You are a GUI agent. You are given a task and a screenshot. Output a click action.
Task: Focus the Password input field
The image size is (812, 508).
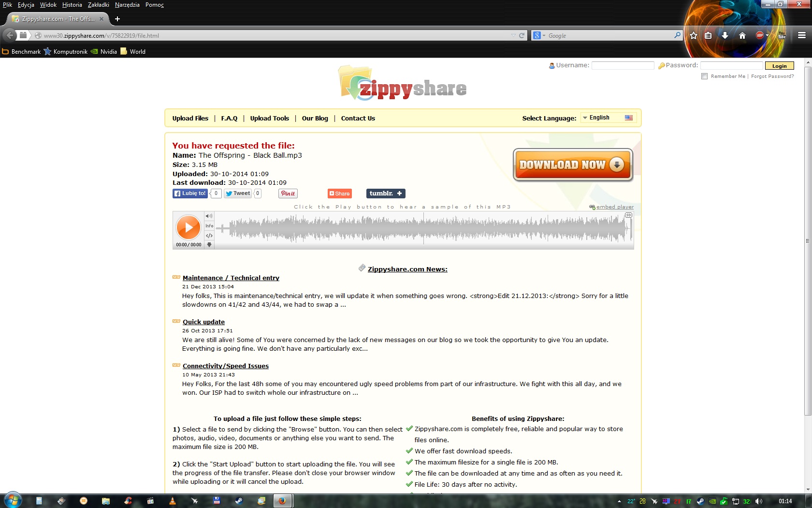732,65
